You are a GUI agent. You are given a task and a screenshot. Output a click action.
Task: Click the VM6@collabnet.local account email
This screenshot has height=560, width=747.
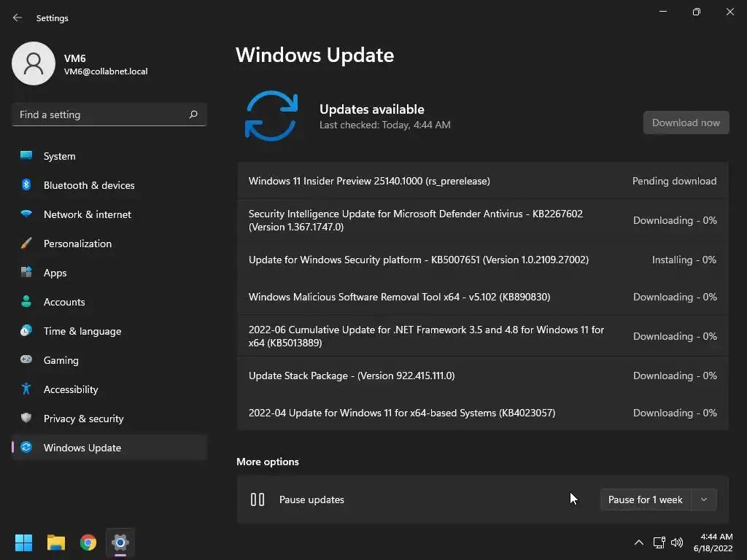coord(106,71)
